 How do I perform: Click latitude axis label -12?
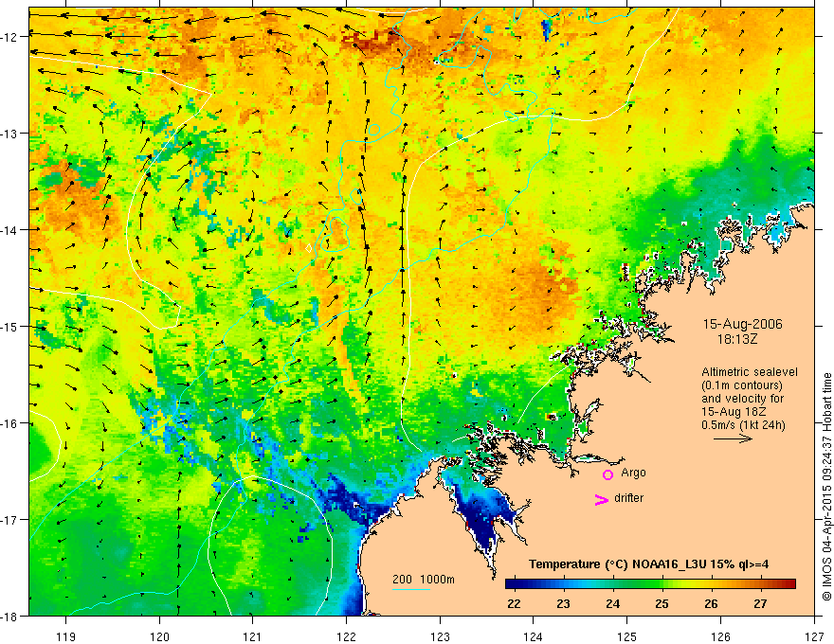click(9, 37)
